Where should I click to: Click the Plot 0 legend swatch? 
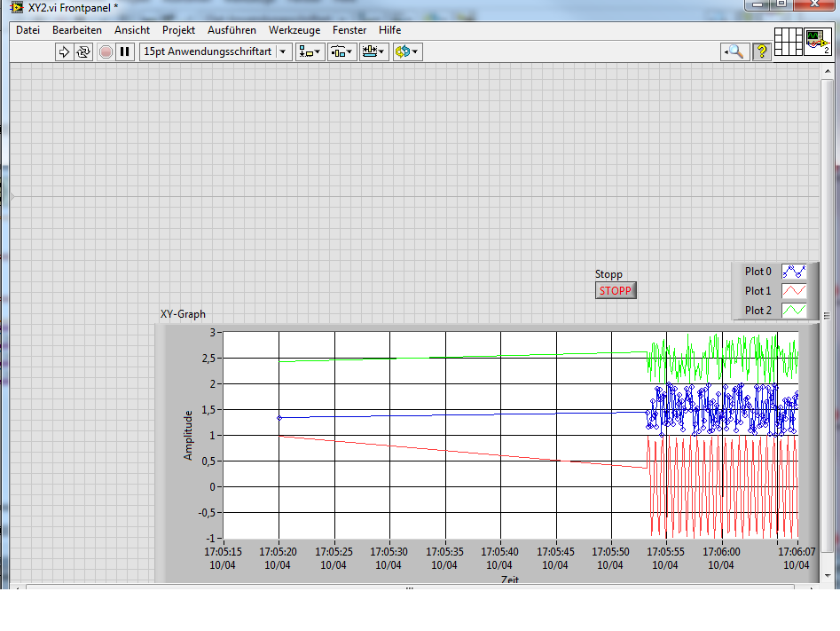pyautogui.click(x=794, y=272)
